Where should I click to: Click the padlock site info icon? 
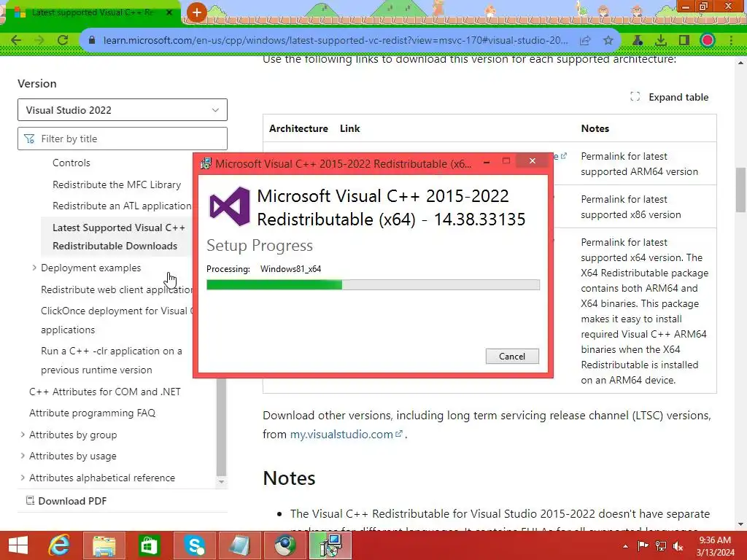(93, 40)
